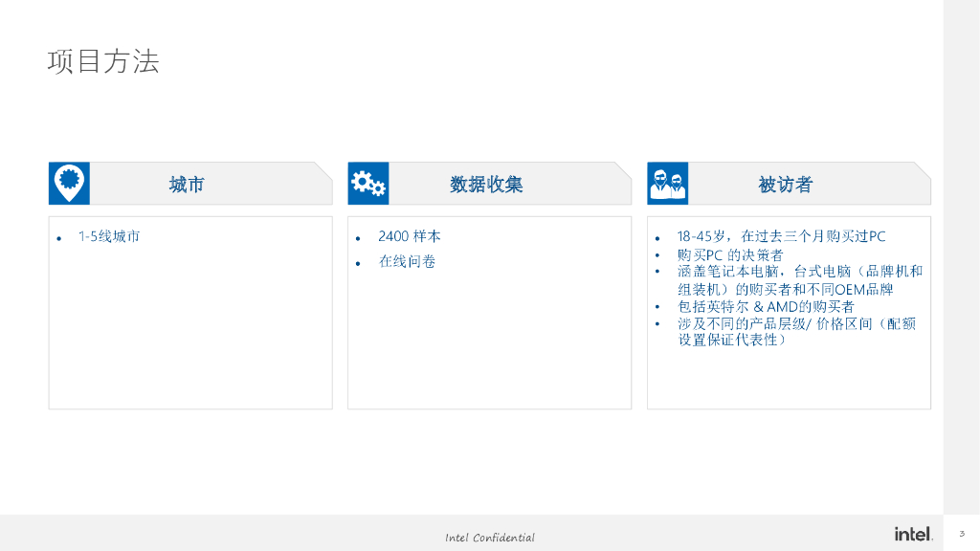Viewport: 980px width, 551px height.
Task: Select the 在线问卷 bullet text
Action: point(407,261)
